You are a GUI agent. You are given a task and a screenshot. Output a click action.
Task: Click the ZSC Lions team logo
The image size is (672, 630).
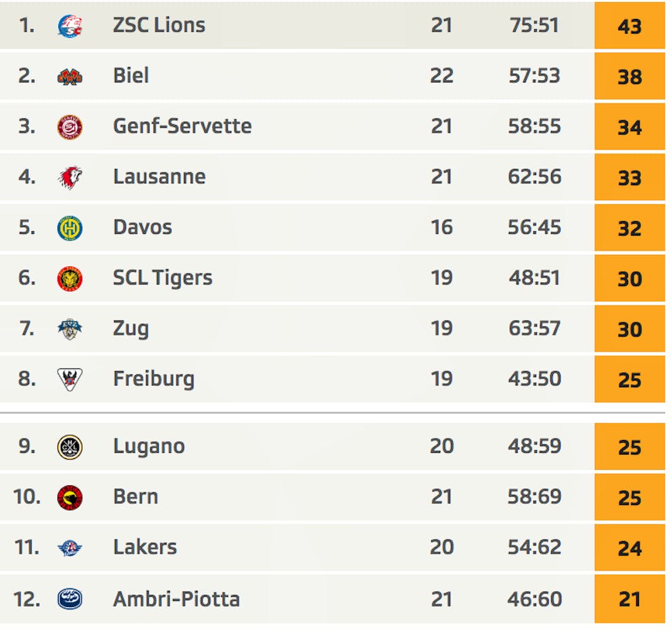(70, 26)
